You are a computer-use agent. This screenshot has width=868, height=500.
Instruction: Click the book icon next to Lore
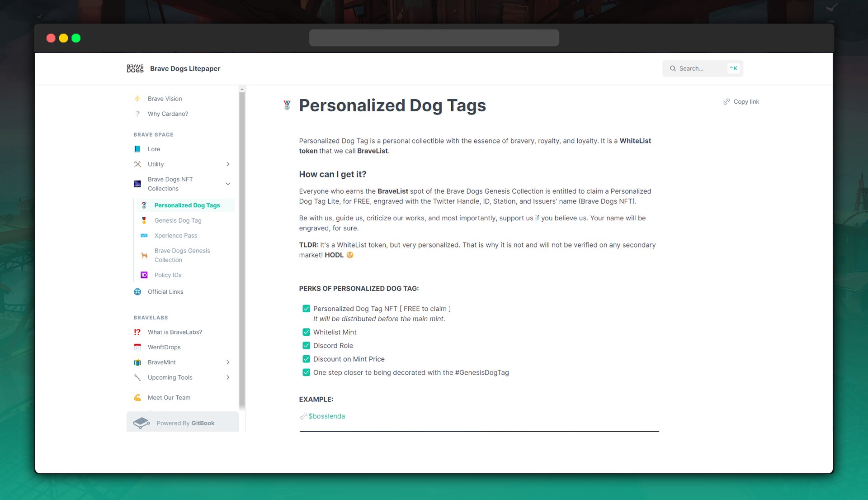pos(137,149)
